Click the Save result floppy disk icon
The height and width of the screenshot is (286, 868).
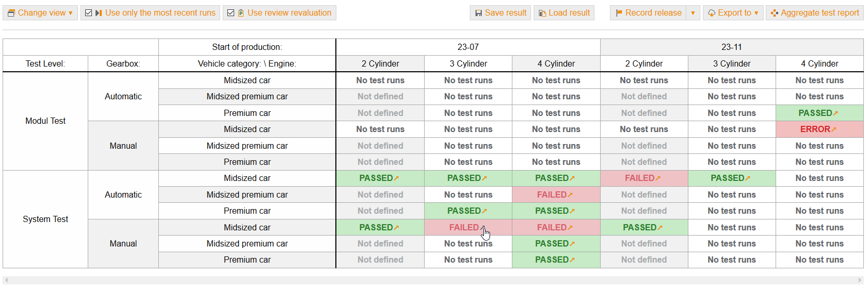[479, 13]
